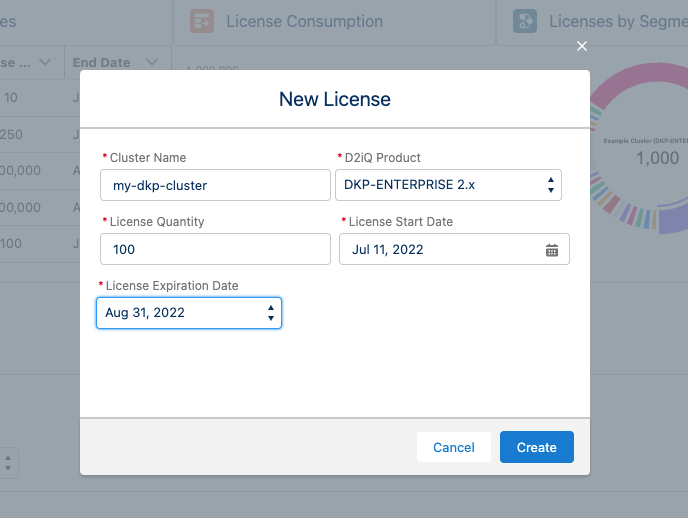Open the End Date column menu chevron

point(152,62)
